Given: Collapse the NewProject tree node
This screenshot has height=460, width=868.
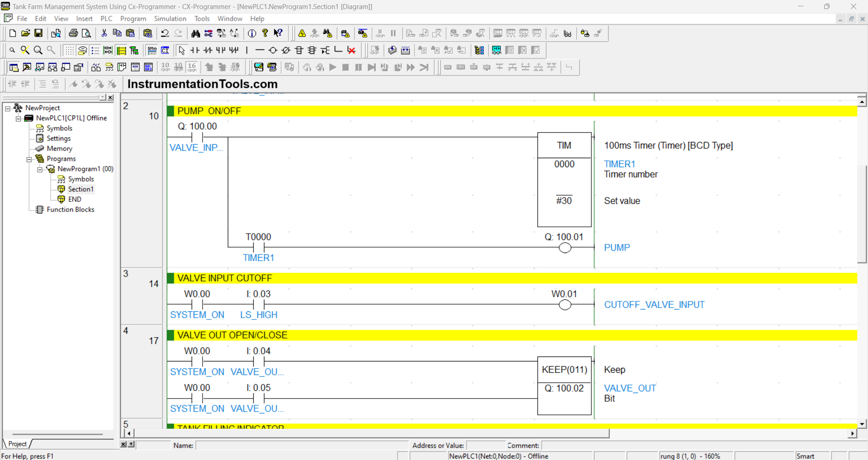Looking at the screenshot, I should tap(8, 108).
